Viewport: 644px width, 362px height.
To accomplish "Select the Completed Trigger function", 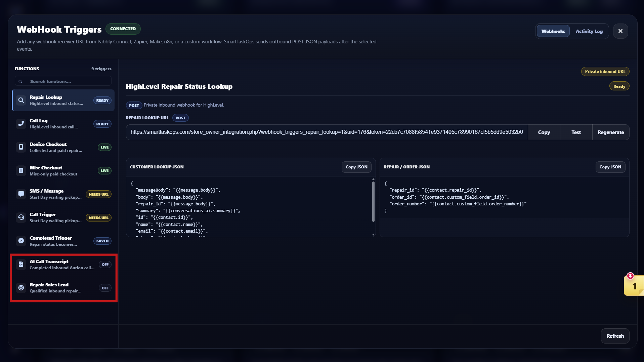I will coord(63,241).
